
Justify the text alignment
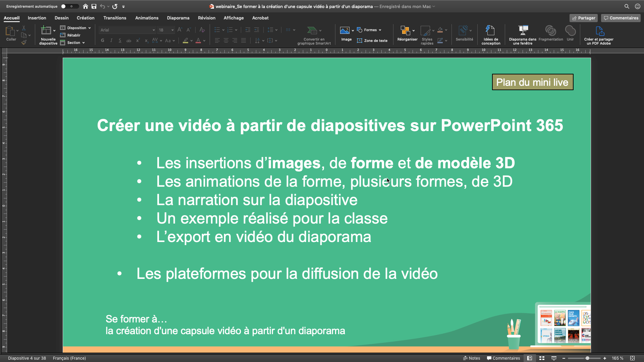tap(244, 41)
